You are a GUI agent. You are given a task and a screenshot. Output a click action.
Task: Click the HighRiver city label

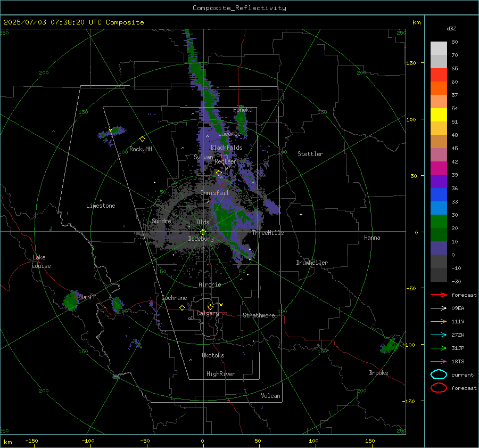[221, 374]
